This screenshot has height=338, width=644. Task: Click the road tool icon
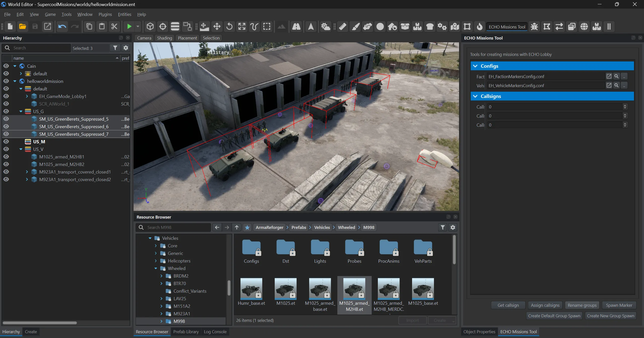tap(296, 26)
